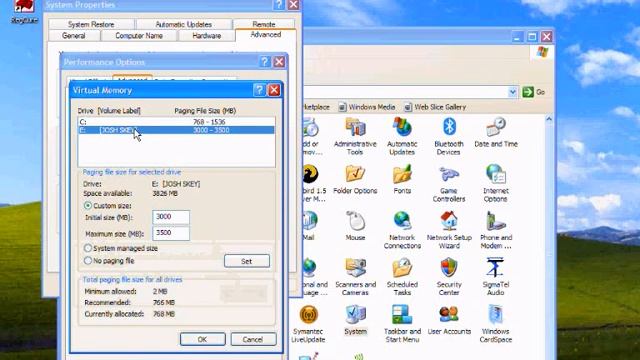Close the Virtual Memory dialog

pos(274,90)
